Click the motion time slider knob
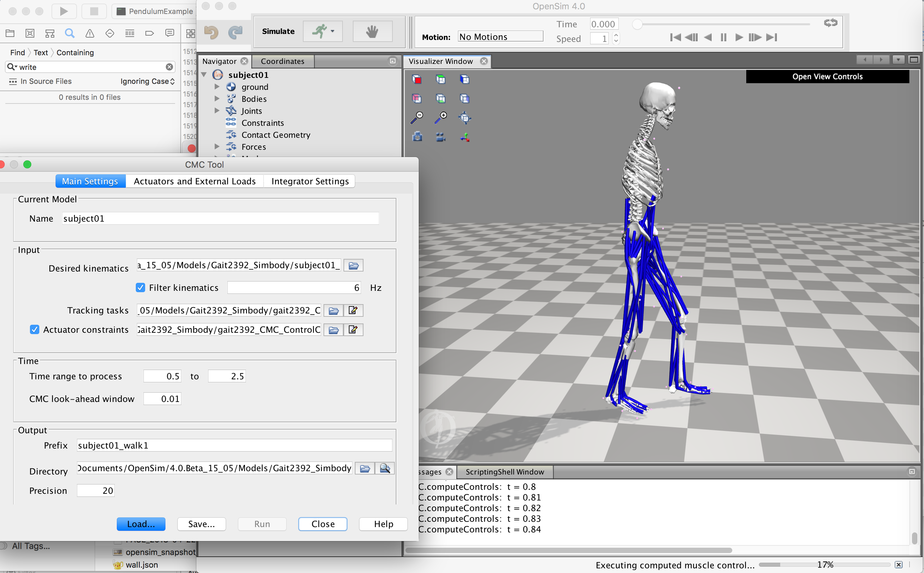 [637, 25]
